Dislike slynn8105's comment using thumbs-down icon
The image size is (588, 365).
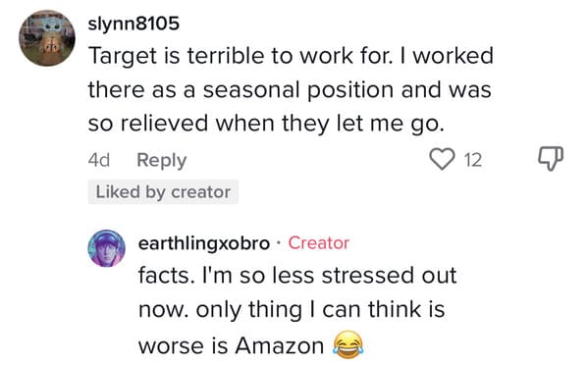[x=551, y=159]
